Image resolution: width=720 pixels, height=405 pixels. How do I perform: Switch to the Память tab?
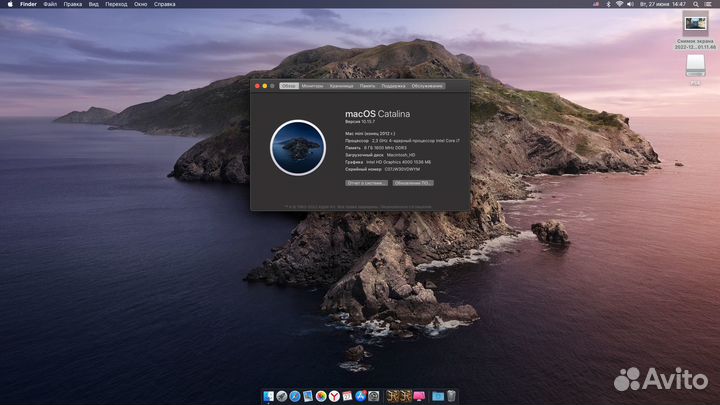click(367, 86)
